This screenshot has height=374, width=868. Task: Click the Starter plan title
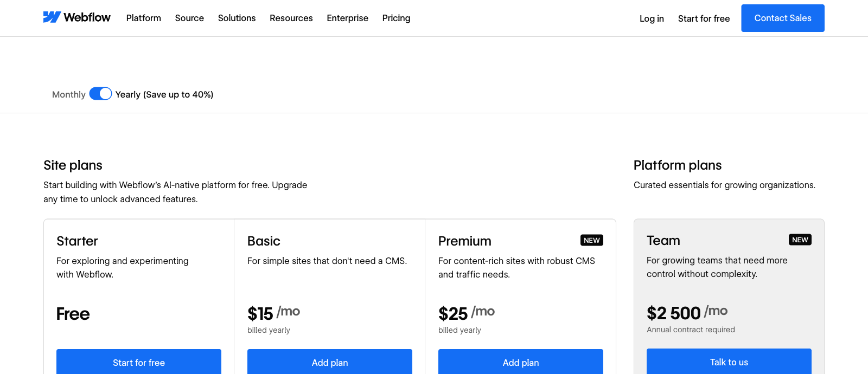coord(77,241)
